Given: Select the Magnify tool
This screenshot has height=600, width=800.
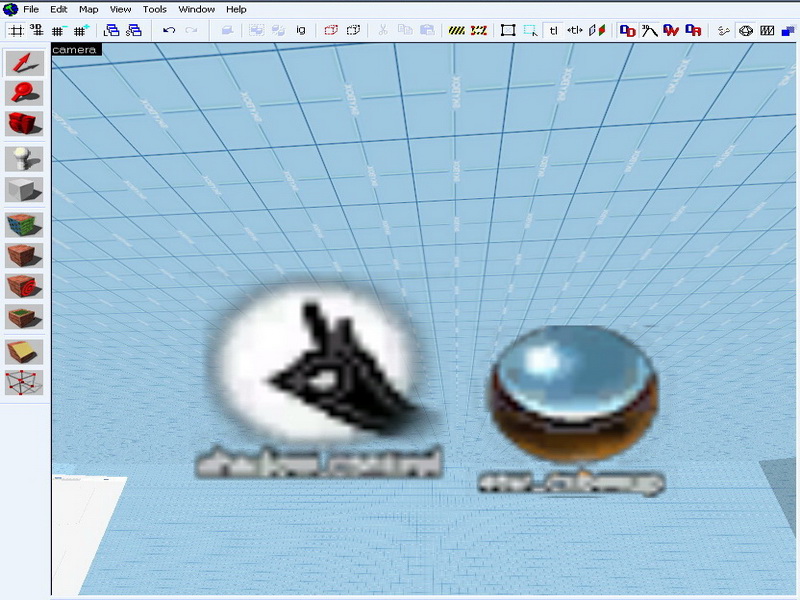Looking at the screenshot, I should [x=24, y=93].
